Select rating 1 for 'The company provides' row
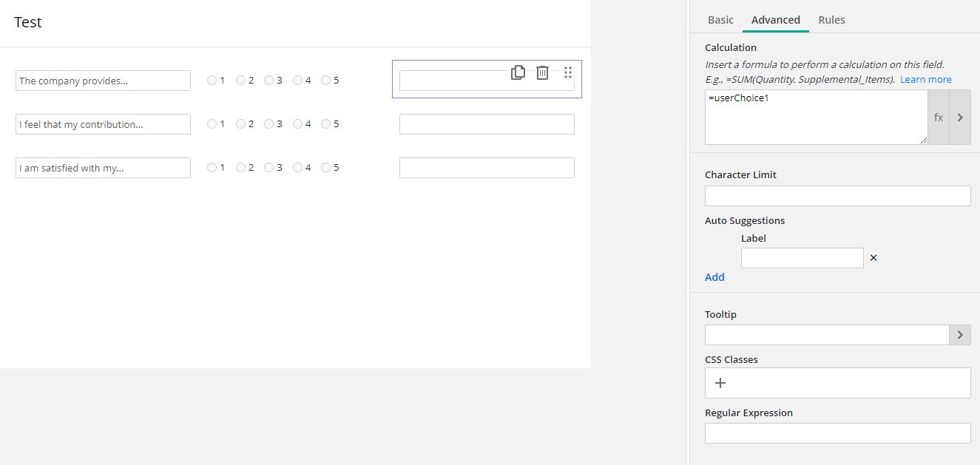The height and width of the screenshot is (465, 980). point(212,81)
